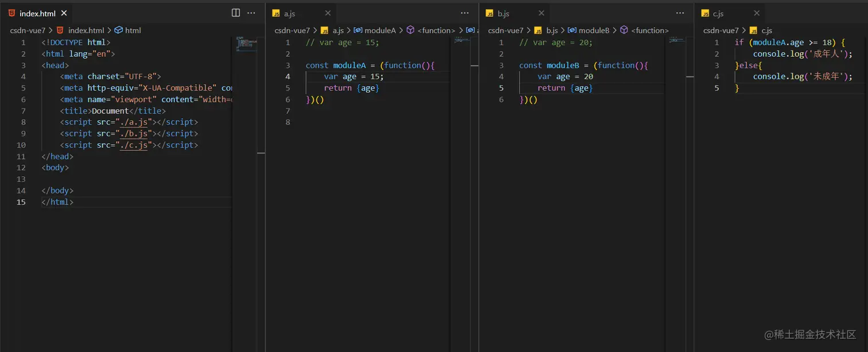
Task: Click the minimap of index.html editor
Action: pos(246,44)
